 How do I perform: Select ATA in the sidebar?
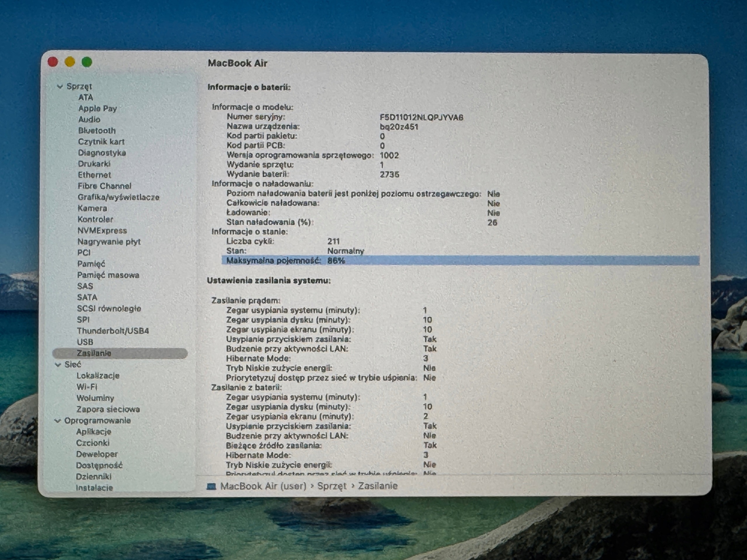tap(85, 97)
